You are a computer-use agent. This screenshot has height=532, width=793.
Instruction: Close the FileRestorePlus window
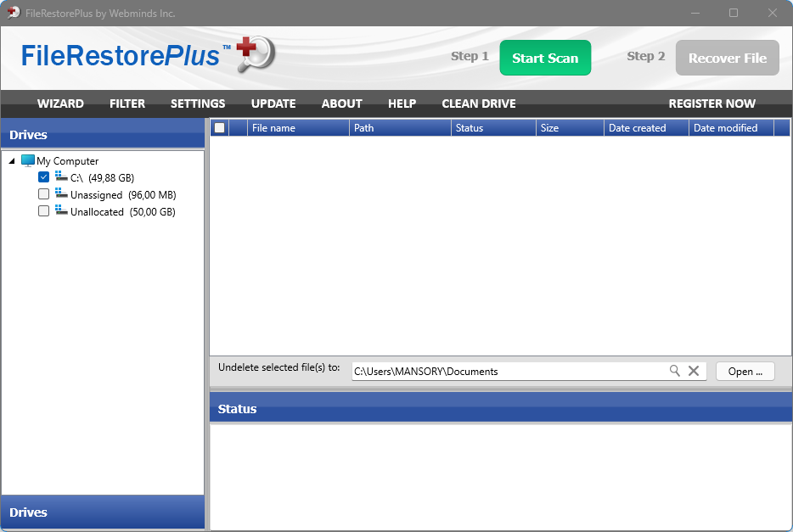click(773, 13)
